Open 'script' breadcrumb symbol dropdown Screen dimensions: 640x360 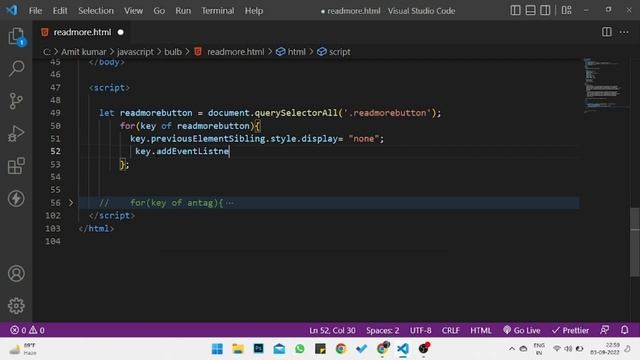334,52
